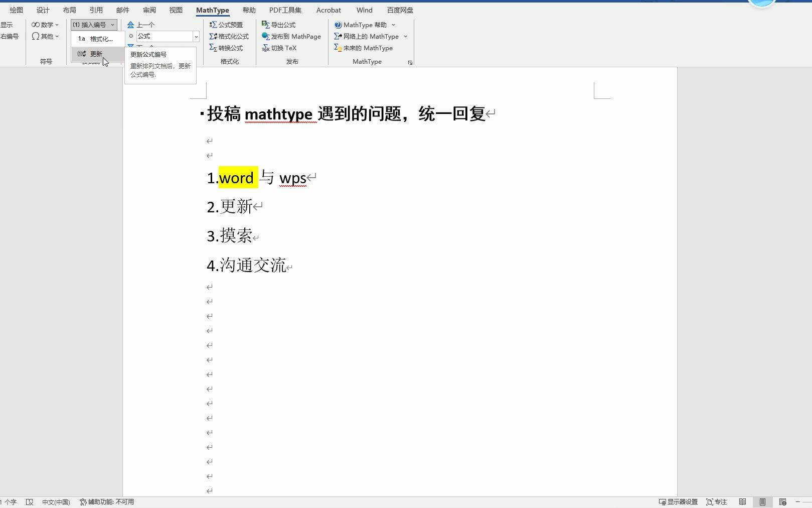Switch to Read Mode view icon

743,502
